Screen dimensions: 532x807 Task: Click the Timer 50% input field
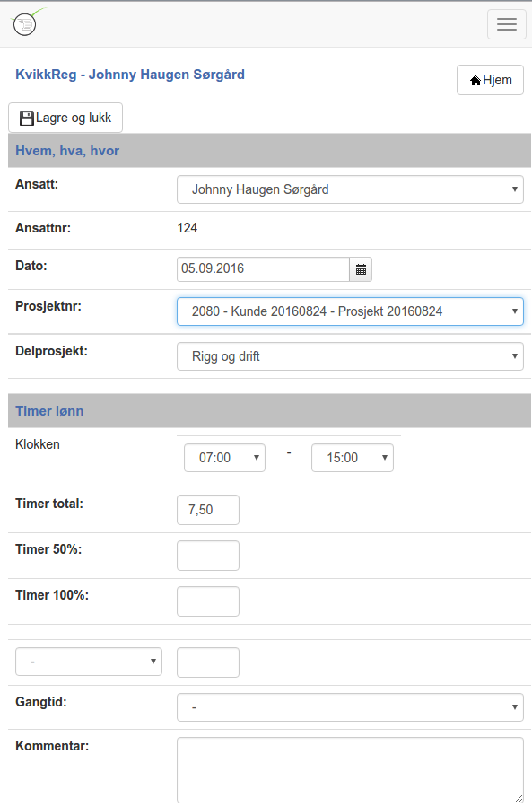(x=208, y=556)
